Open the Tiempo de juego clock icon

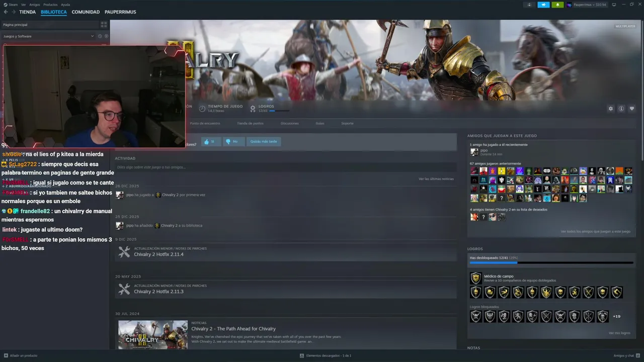[x=202, y=109]
